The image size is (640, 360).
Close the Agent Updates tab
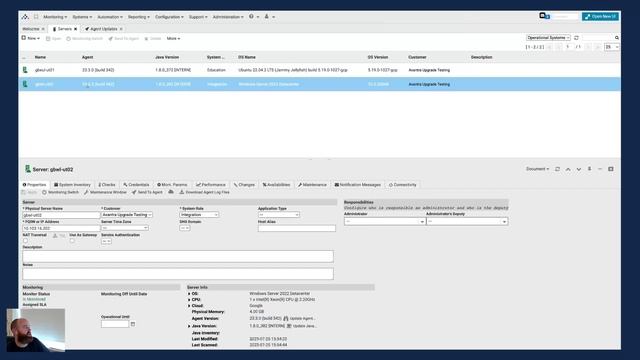tap(121, 29)
